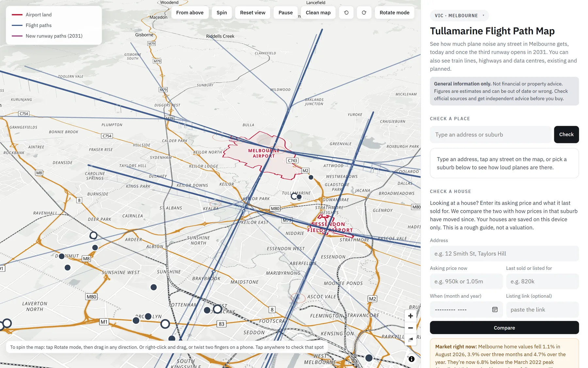Image resolution: width=588 pixels, height=368 pixels.
Task: Select the When month and year field
Action: tap(466, 309)
